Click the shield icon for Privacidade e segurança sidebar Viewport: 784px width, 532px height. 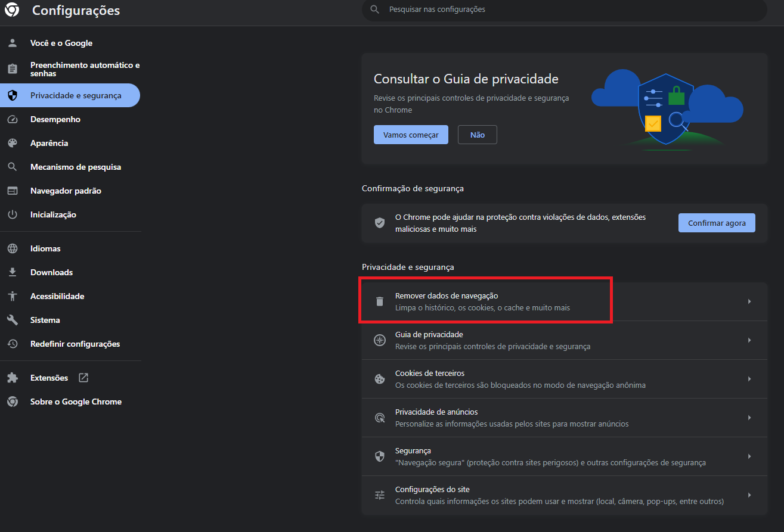[x=12, y=95]
